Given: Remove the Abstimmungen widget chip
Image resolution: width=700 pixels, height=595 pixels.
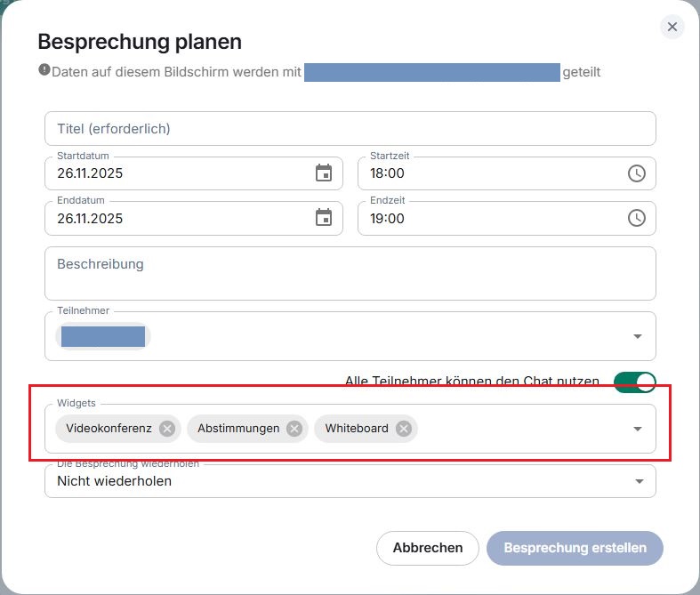Looking at the screenshot, I should (x=294, y=429).
